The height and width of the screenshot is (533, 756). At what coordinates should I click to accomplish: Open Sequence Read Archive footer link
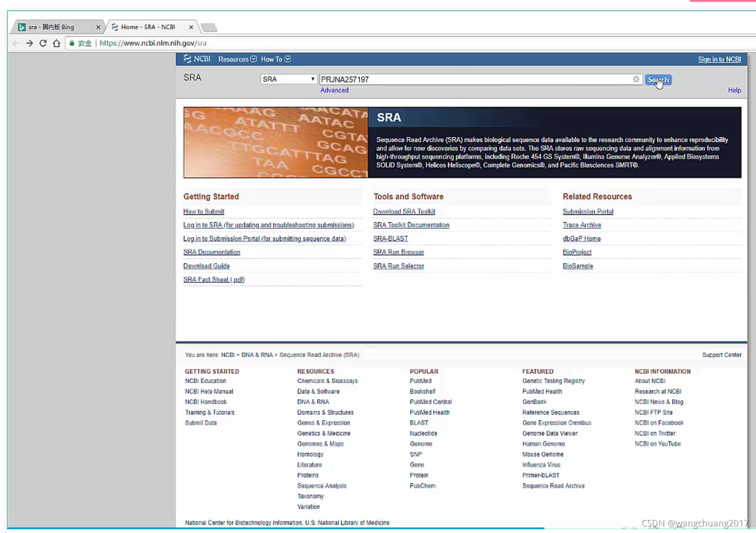[x=553, y=486]
